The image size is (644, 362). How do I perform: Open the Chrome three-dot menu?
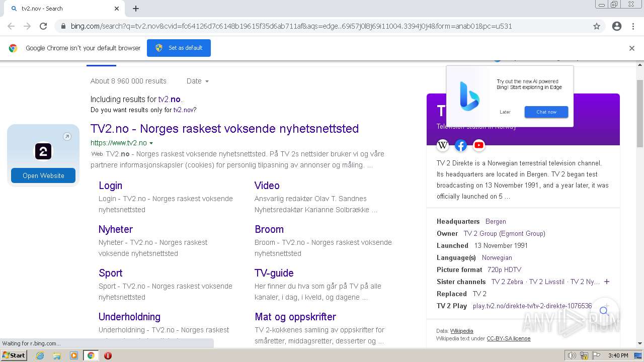(633, 26)
